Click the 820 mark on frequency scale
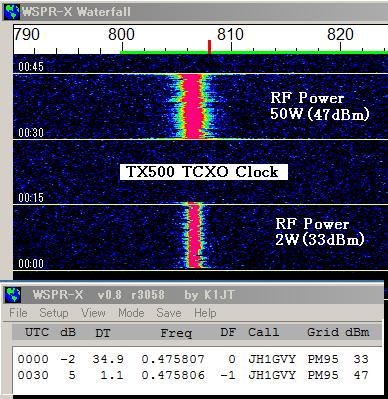 coord(340,34)
